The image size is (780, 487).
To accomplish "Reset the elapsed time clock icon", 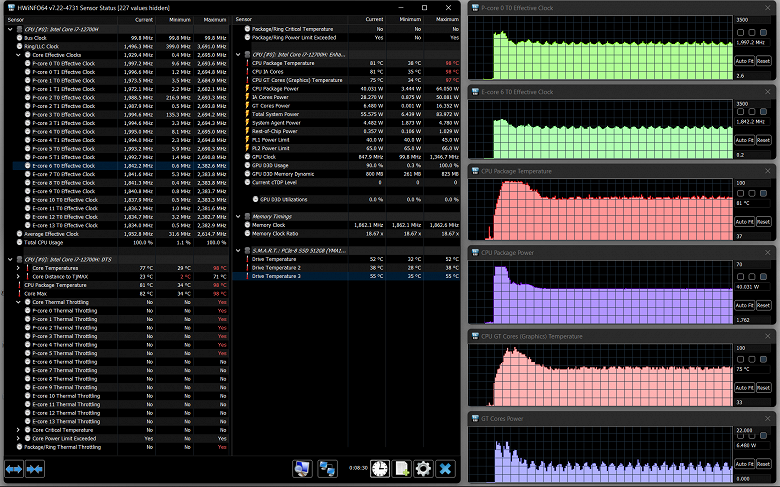I will 378,468.
